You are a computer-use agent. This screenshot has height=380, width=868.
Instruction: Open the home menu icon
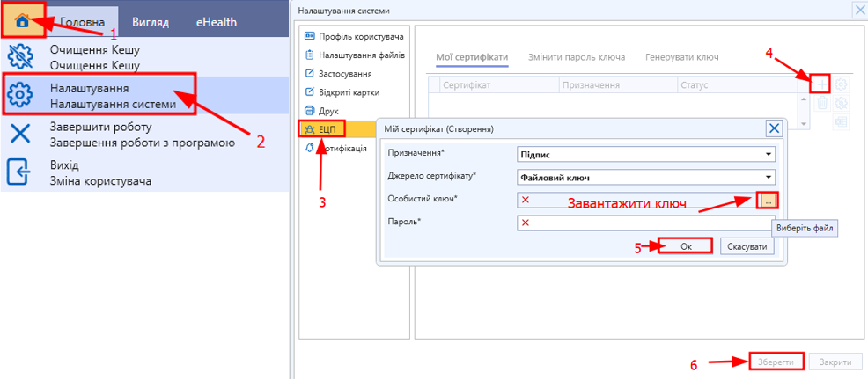click(22, 20)
